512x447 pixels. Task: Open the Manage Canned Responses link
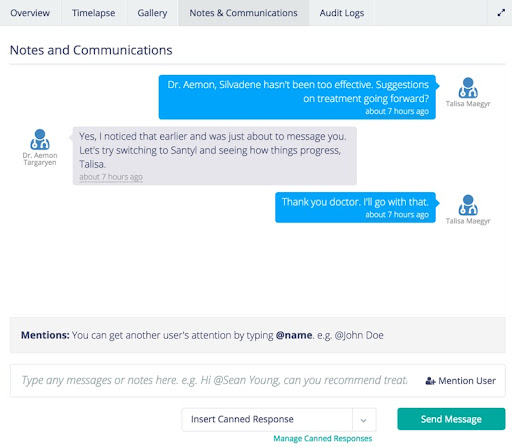pos(322,438)
